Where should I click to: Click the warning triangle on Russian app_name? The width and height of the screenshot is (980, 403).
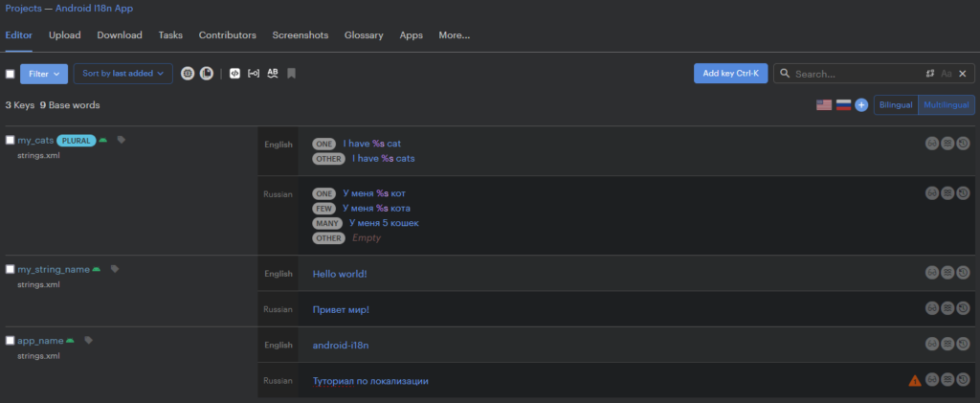tap(914, 380)
